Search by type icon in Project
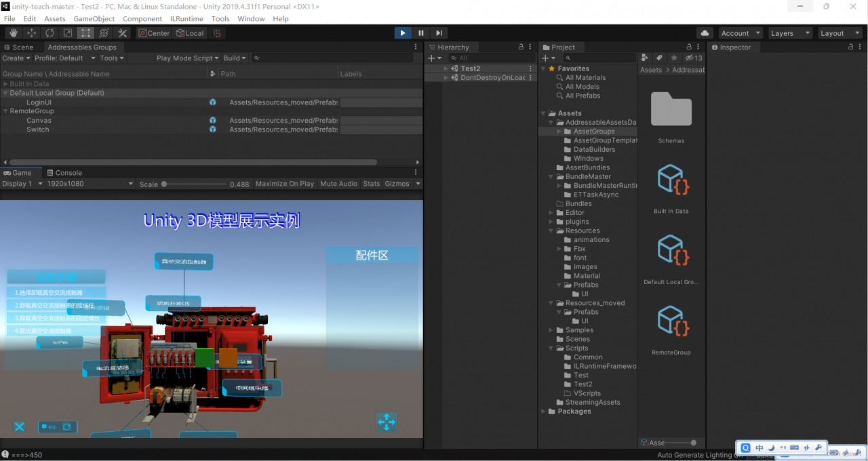 646,58
